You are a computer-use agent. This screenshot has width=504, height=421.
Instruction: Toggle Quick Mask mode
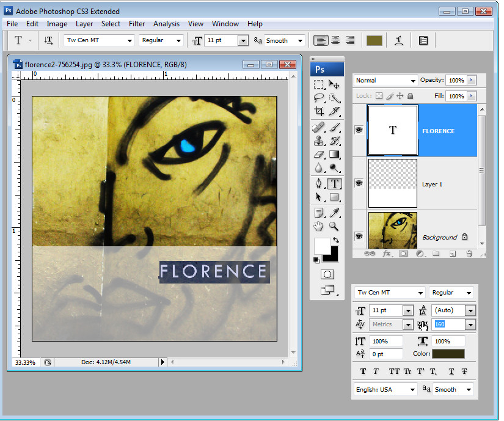point(327,274)
